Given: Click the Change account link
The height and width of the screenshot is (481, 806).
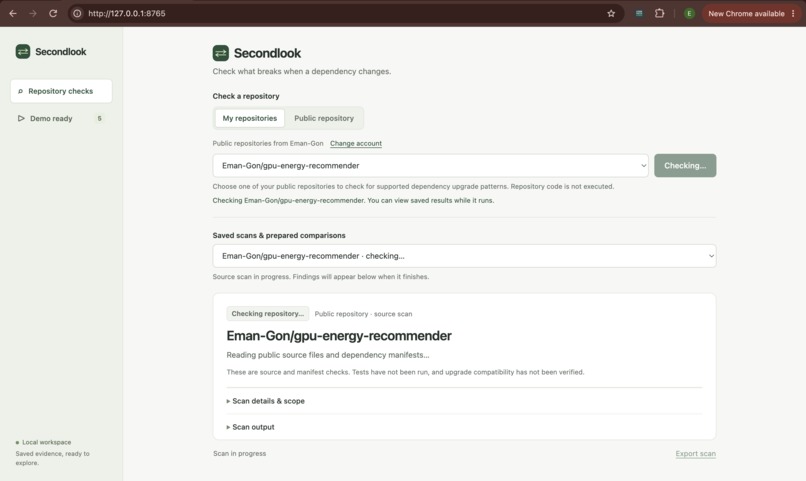Looking at the screenshot, I should [x=356, y=143].
